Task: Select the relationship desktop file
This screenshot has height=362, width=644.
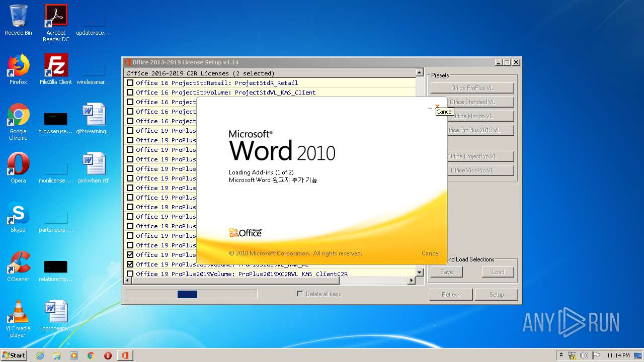Action: tap(56, 269)
